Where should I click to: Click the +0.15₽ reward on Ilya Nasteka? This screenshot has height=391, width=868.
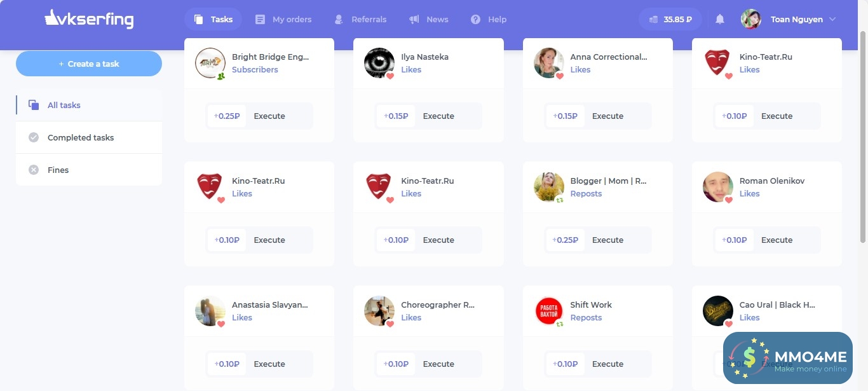(396, 116)
